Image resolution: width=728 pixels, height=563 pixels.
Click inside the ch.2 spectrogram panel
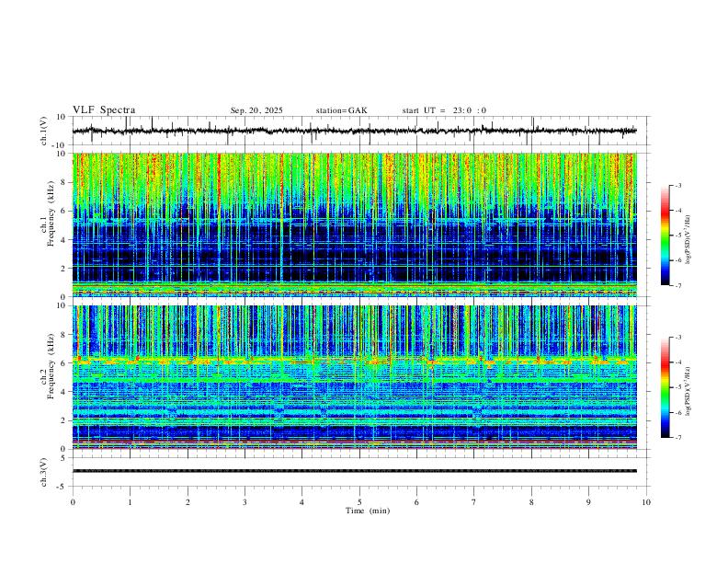click(354, 377)
